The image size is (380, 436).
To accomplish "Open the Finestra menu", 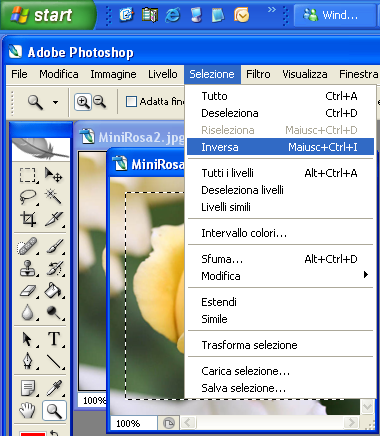I will pyautogui.click(x=359, y=74).
